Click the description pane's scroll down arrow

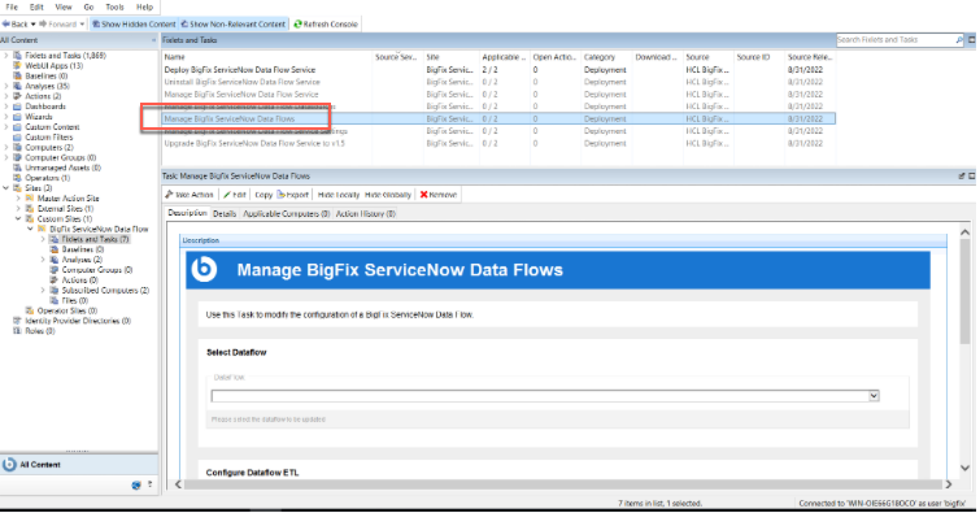pyautogui.click(x=964, y=468)
